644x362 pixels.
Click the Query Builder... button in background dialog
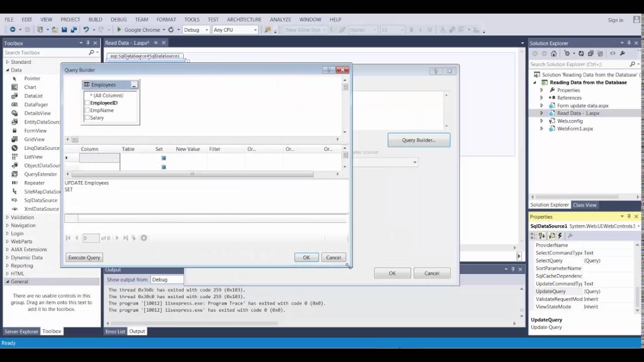click(419, 140)
